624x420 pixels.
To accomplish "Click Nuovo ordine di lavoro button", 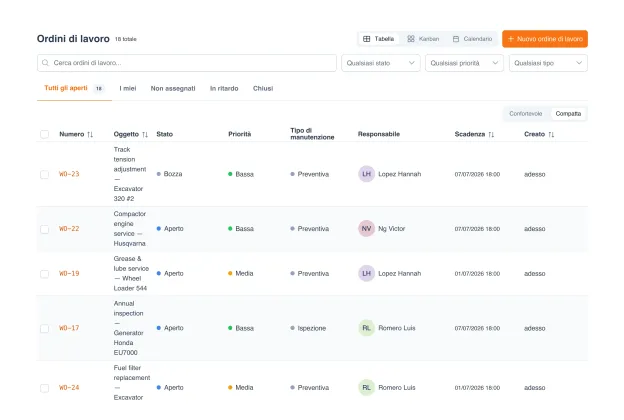I will tap(545, 39).
